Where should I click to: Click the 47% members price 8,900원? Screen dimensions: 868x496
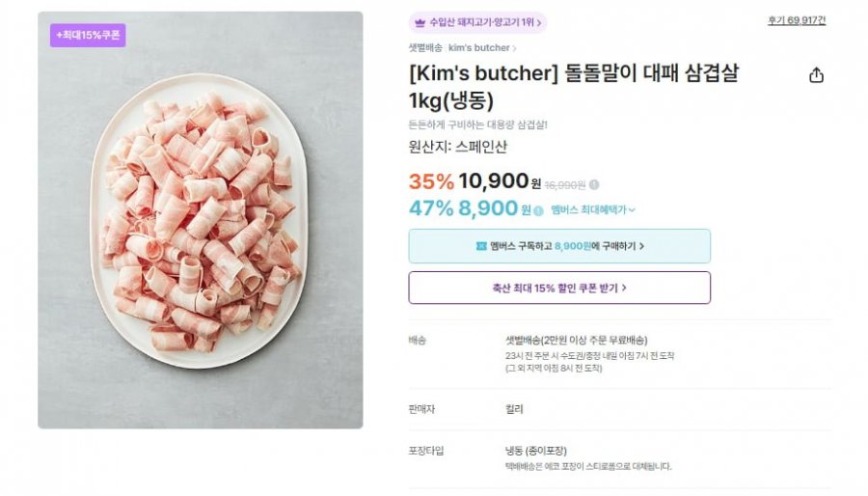point(489,208)
